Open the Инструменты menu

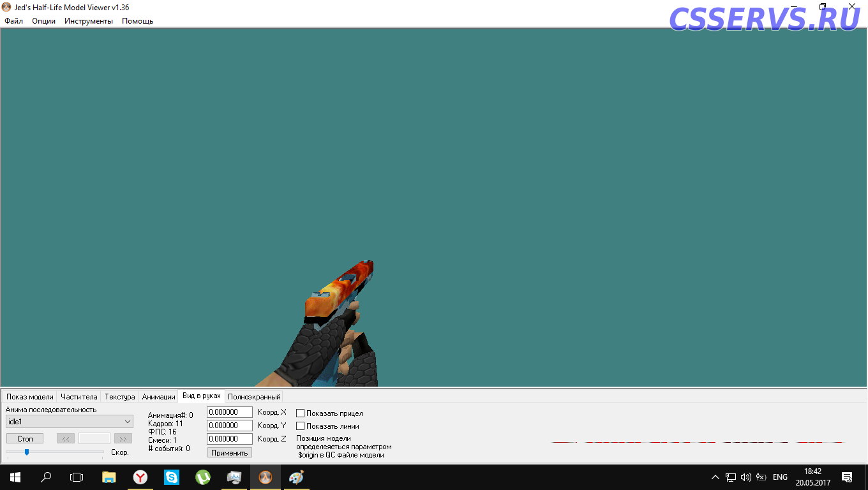(x=89, y=21)
